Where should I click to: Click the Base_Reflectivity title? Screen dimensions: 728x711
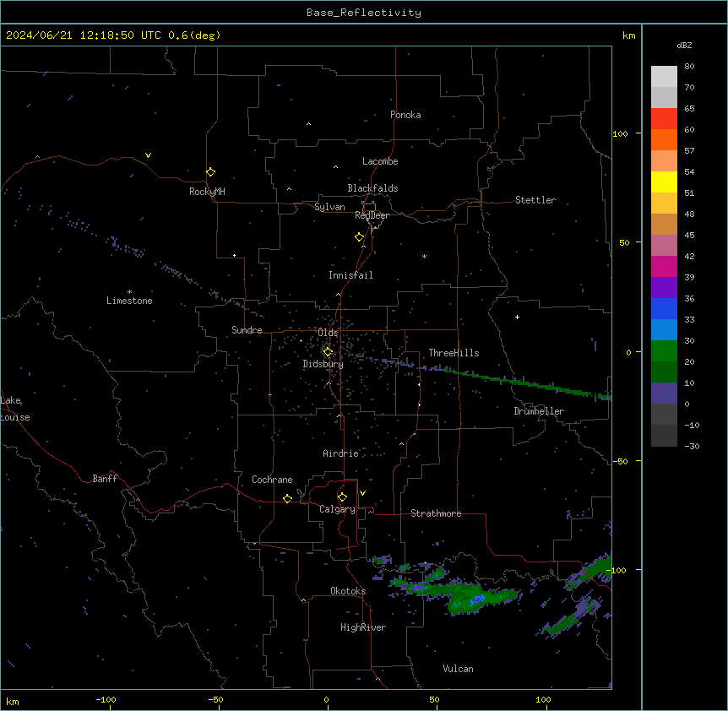coord(364,13)
